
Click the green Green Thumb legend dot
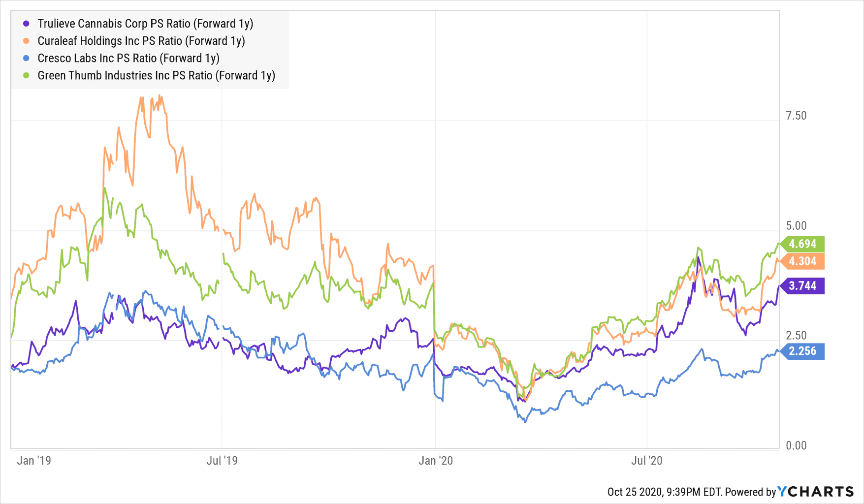(x=27, y=75)
